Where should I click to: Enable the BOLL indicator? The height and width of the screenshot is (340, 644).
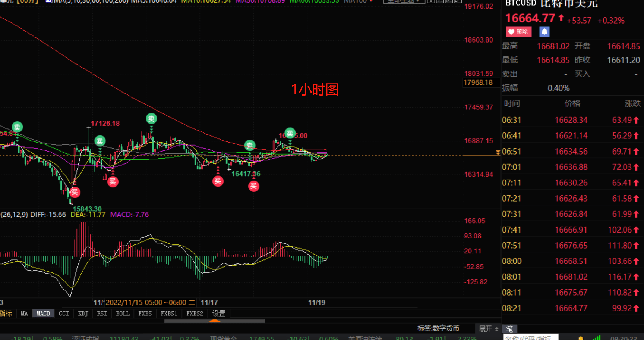point(123,314)
